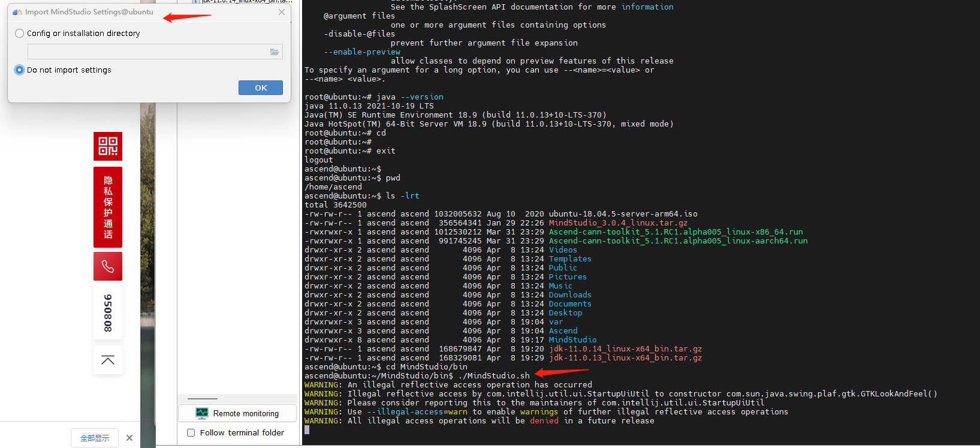Click the Remote monitoring screen icon
Viewport: 980px width, 448px height.
click(202, 413)
